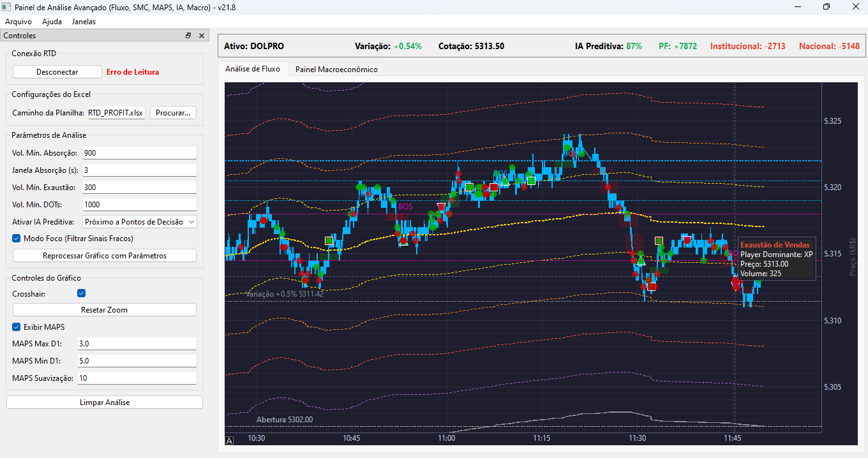Close the Controles panel

click(x=202, y=36)
